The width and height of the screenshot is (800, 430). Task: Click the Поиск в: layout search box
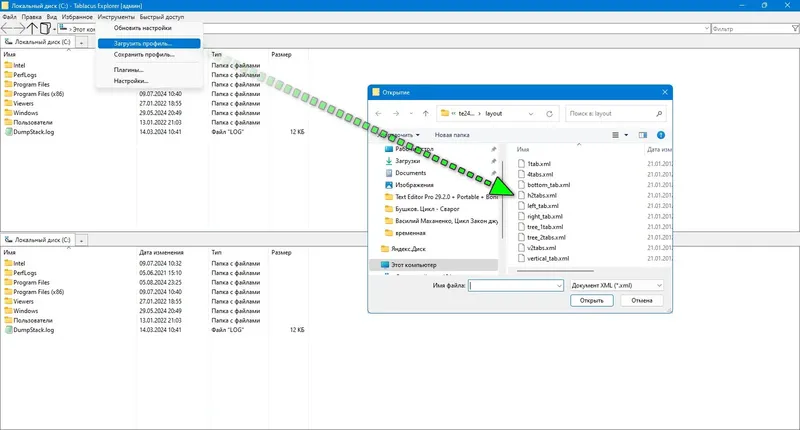(x=615, y=113)
